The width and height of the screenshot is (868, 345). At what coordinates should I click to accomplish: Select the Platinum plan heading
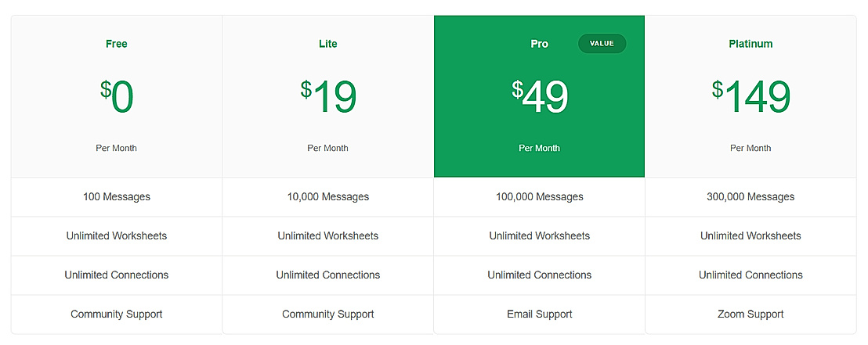[750, 44]
